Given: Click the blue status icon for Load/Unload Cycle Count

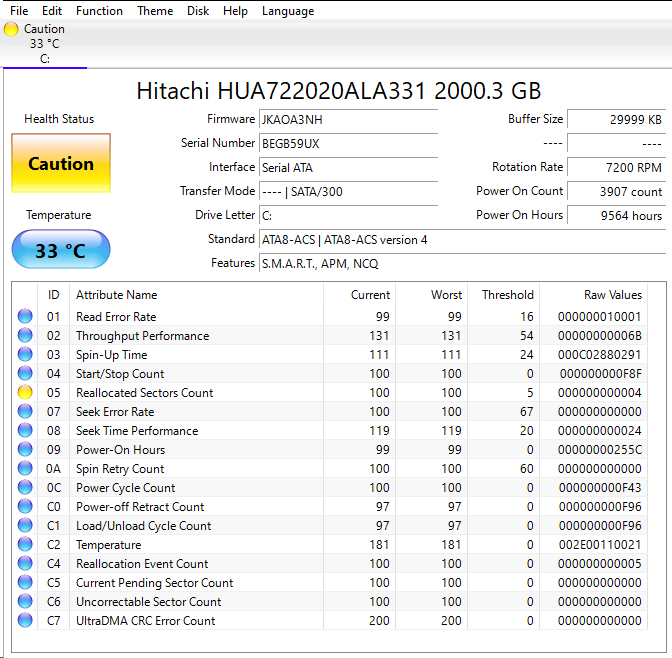Looking at the screenshot, I should [25, 525].
